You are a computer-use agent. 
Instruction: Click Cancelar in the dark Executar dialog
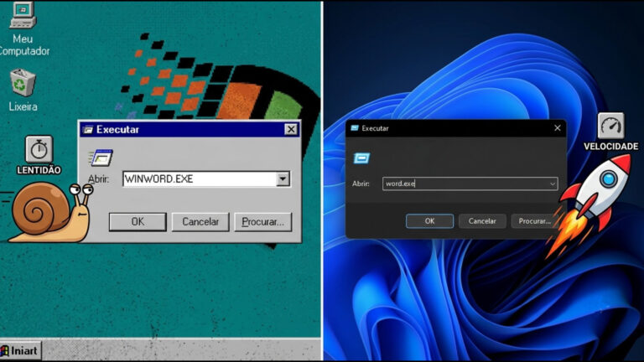coord(482,221)
